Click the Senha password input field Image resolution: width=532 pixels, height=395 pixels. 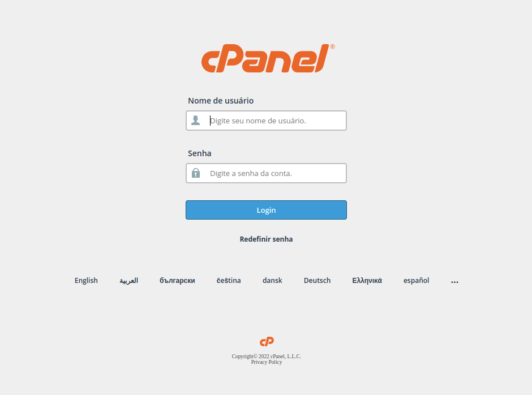click(x=267, y=173)
